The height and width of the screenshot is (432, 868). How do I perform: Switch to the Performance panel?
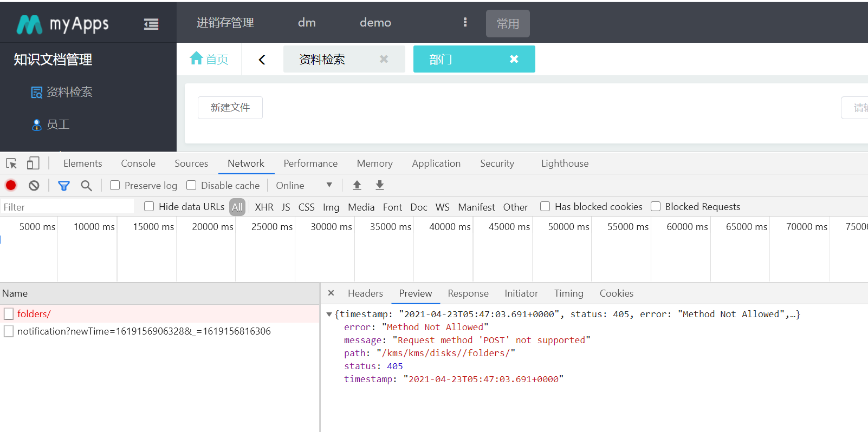pos(310,163)
